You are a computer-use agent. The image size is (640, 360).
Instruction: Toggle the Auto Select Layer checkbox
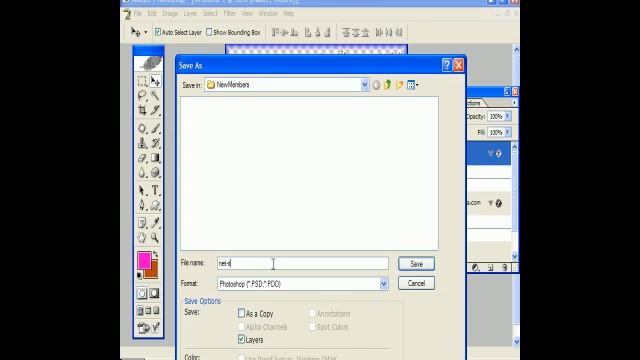158,32
